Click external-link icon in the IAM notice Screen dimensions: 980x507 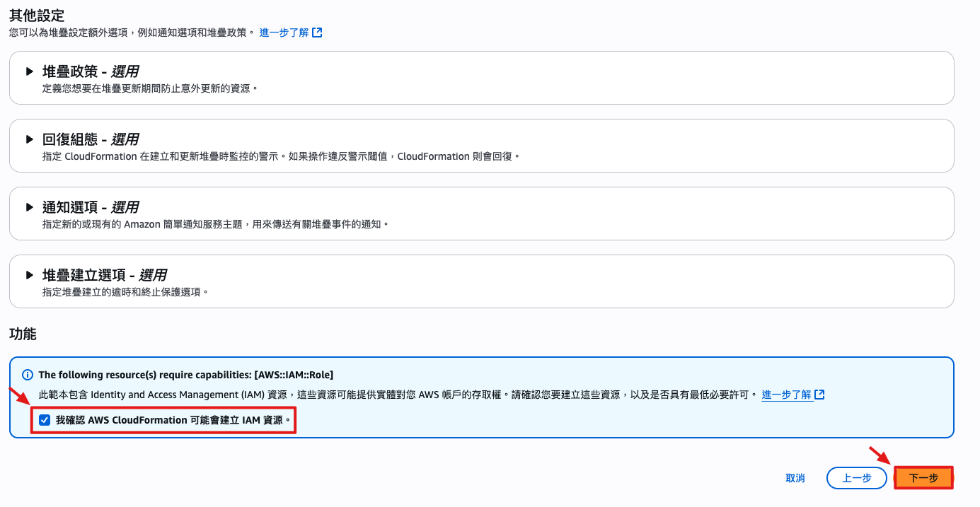pos(819,395)
